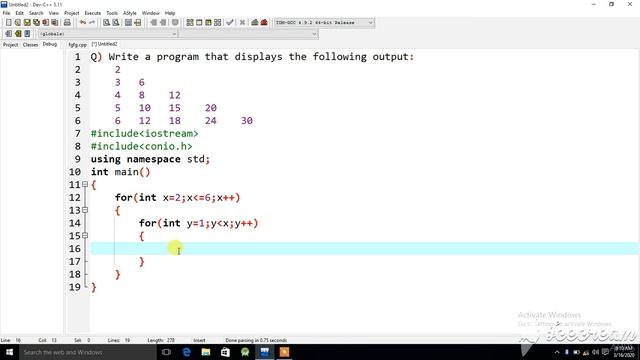Open the empty member function dropdown
This screenshot has height=360, width=640.
[x=248, y=34]
